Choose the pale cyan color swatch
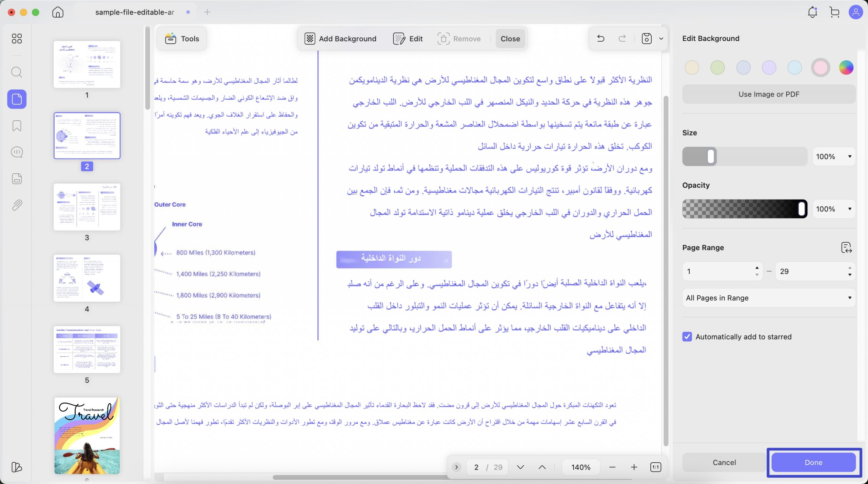Screen dimensions: 868x484 (x=794, y=67)
